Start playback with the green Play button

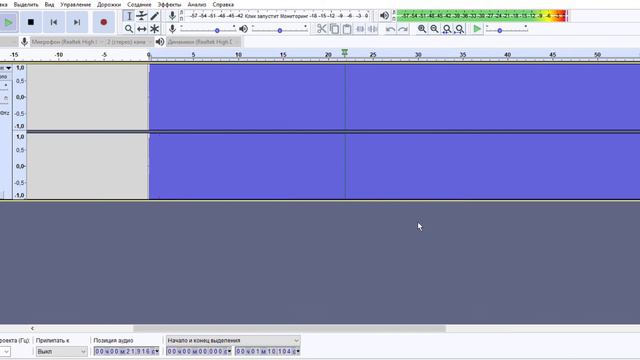8,22
